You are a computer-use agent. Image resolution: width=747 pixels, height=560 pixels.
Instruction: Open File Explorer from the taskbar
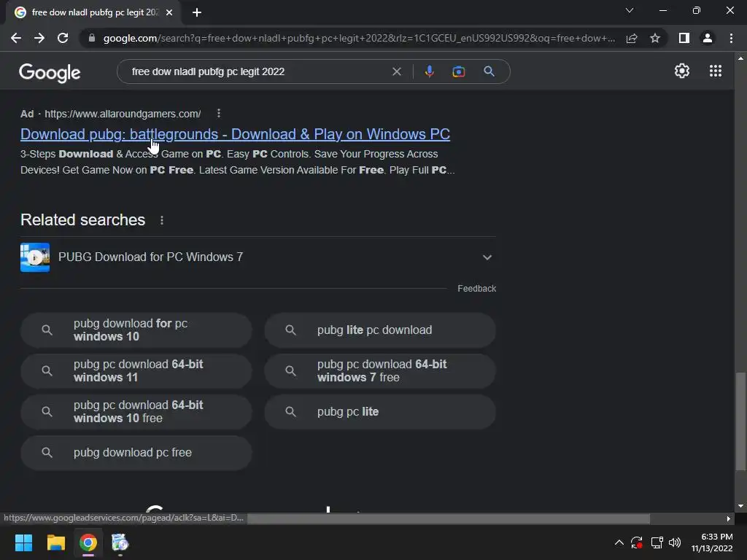55,542
